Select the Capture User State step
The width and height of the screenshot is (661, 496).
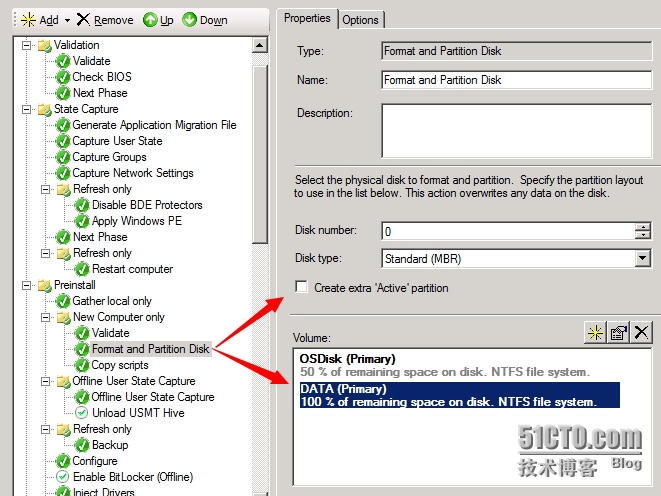point(117,141)
